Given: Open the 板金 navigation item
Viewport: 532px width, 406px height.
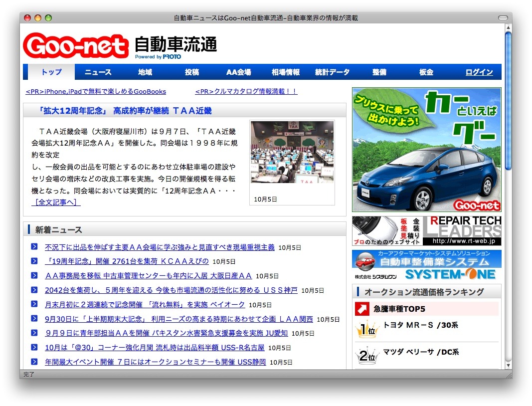Looking at the screenshot, I should coord(426,72).
